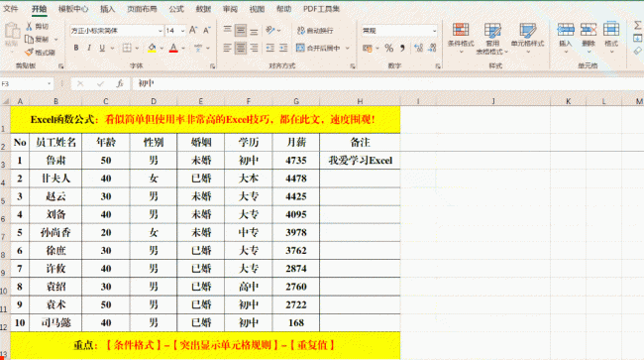Open Cell Styles (单元格样式)
This screenshot has height=360, width=644.
click(528, 39)
